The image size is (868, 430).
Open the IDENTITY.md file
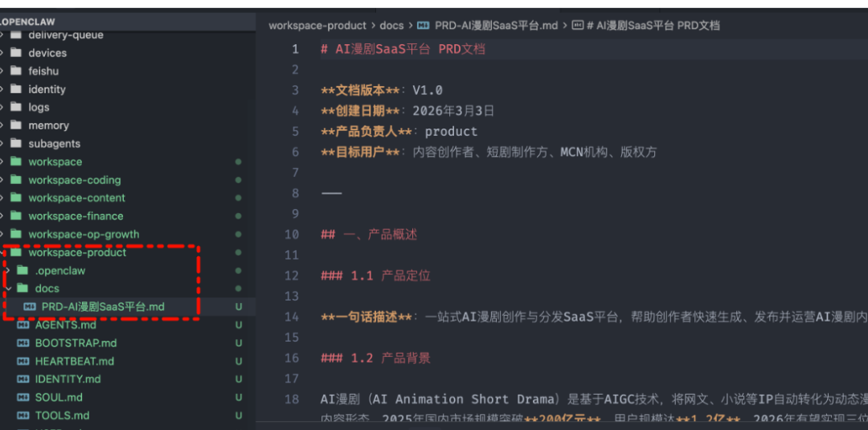click(68, 379)
